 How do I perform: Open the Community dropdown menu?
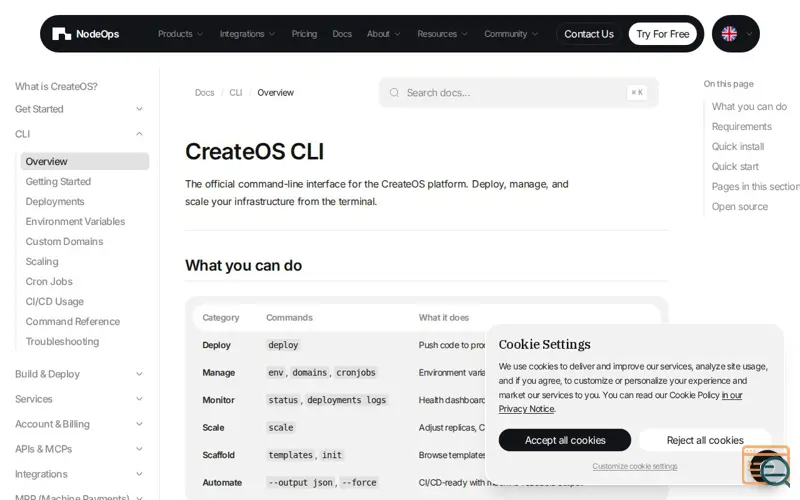[x=511, y=34]
